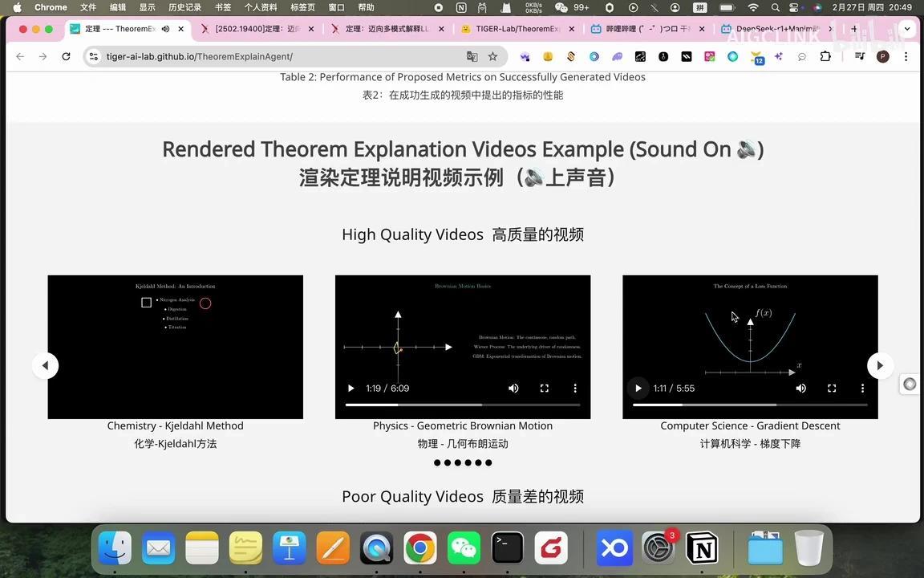Open Spotlight search in the menu bar
The width and height of the screenshot is (924, 578).
point(775,7)
